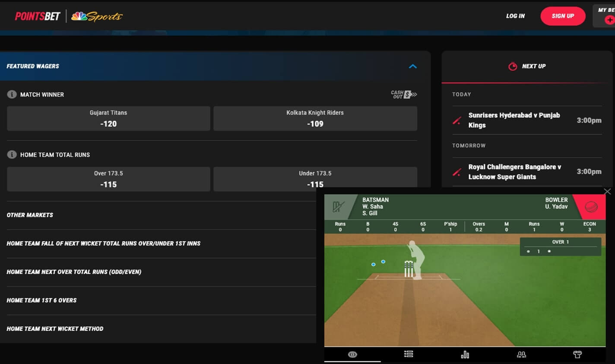Switch to the statistics bar chart tab
The width and height of the screenshot is (615, 364).
[x=465, y=355]
